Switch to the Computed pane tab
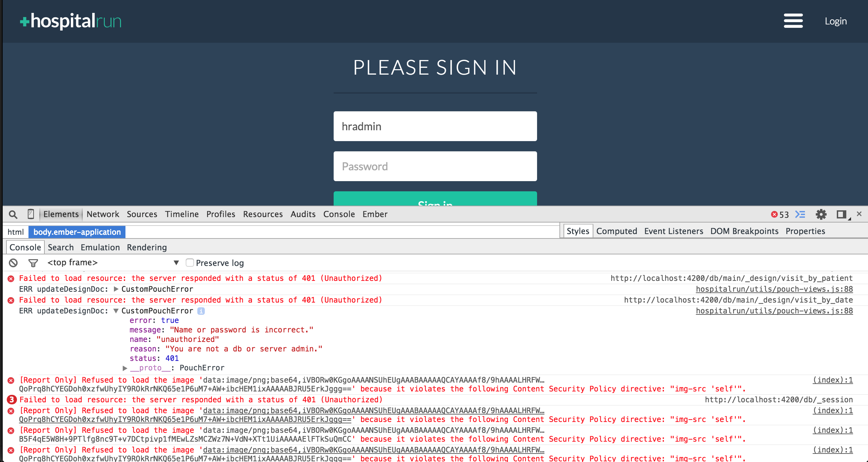The width and height of the screenshot is (868, 462). 616,231
